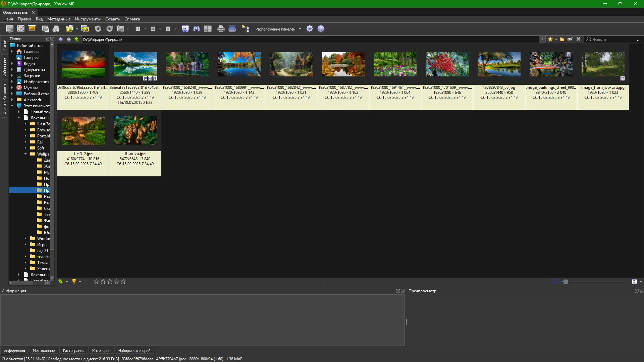Click the scanner acquire icon
Viewport: 644px width, 362px height.
232,29
